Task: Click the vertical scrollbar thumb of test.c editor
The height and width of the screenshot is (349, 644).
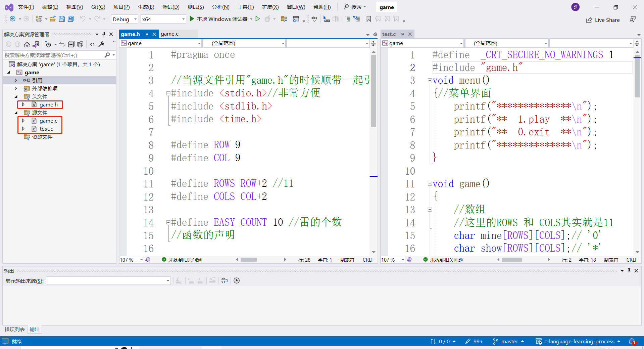Action: (637, 77)
